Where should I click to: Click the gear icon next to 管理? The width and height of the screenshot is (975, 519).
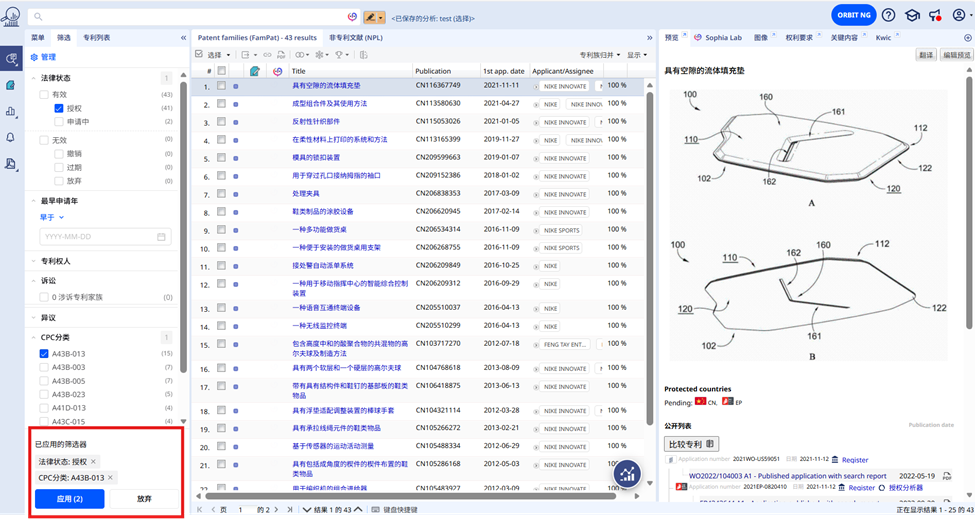(34, 57)
